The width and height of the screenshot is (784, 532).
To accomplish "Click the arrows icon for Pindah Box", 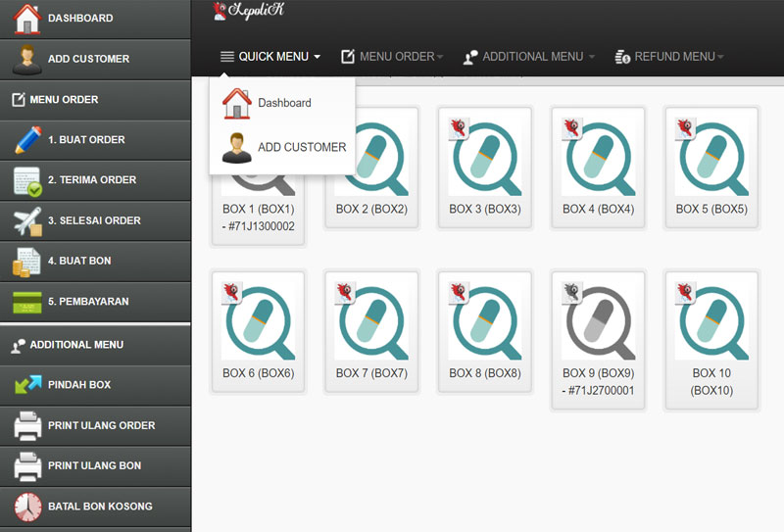I will click(x=28, y=384).
